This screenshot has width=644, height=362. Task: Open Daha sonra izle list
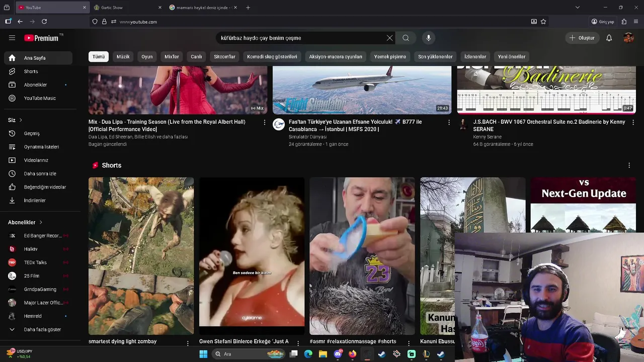pos(38,173)
